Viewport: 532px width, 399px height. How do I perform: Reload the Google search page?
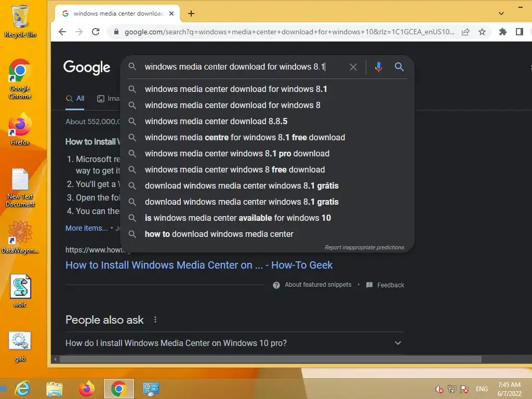[x=96, y=32]
